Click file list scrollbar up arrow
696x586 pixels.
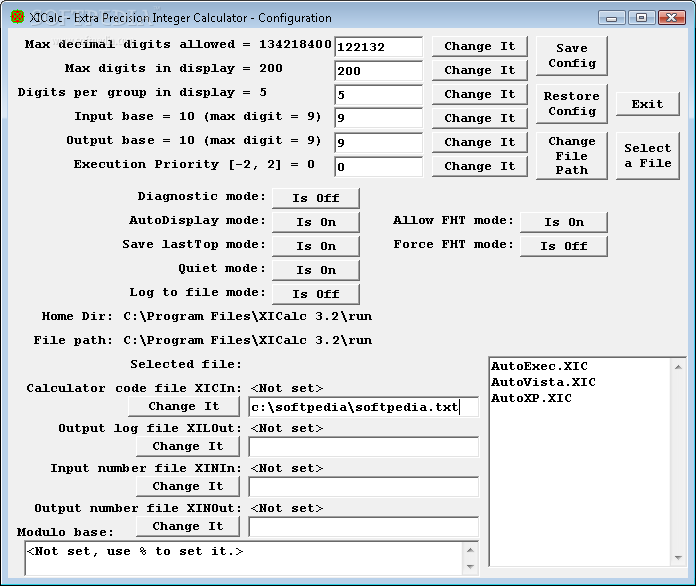tap(678, 367)
